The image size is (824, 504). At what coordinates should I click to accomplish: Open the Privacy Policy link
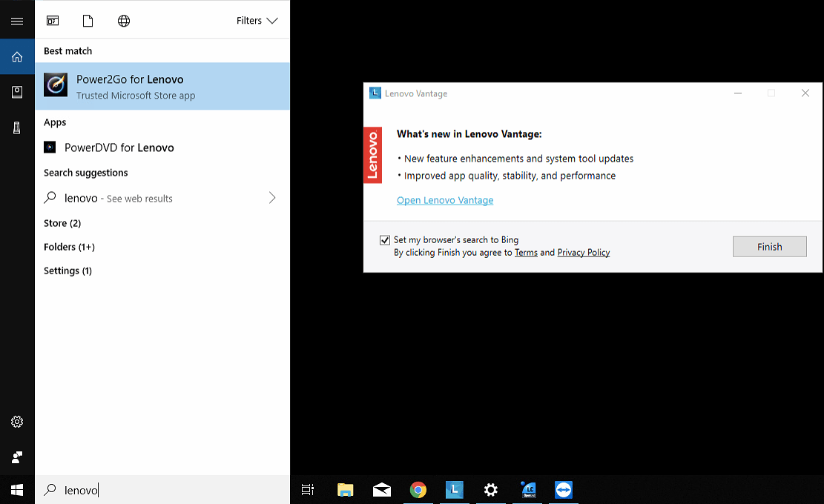coord(584,252)
